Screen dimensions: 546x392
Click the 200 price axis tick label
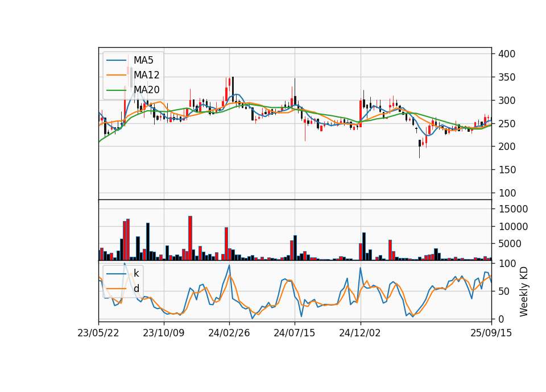[507, 147]
